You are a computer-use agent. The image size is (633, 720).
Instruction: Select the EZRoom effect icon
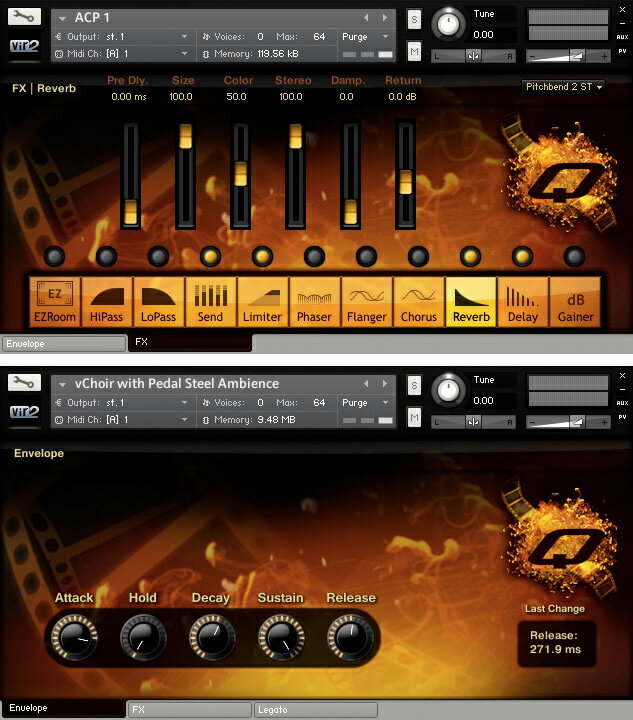[54, 302]
